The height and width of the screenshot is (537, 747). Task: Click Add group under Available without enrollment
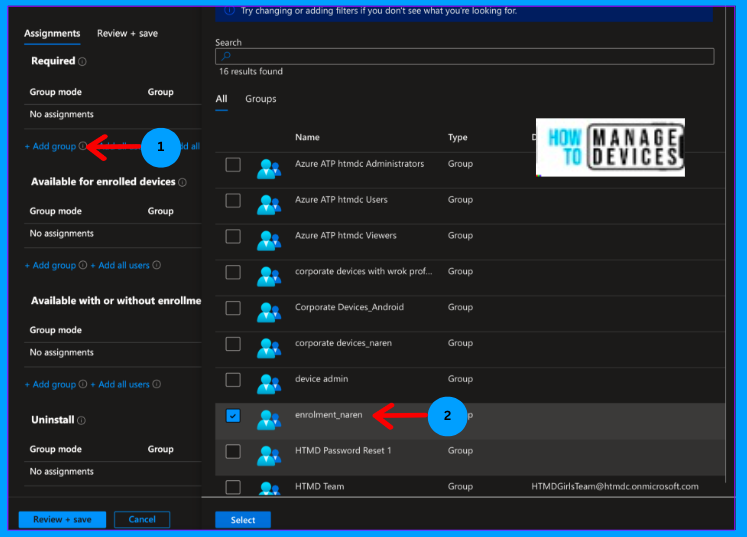(50, 385)
